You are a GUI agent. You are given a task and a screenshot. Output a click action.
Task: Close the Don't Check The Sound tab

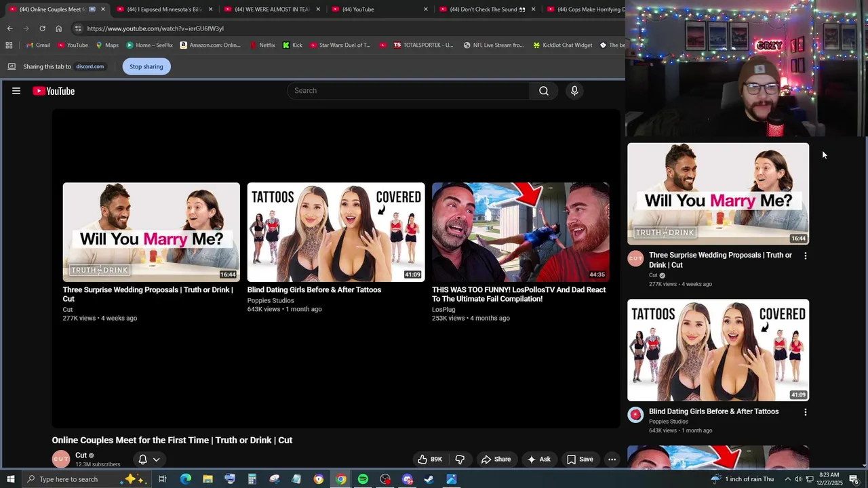[x=534, y=9]
